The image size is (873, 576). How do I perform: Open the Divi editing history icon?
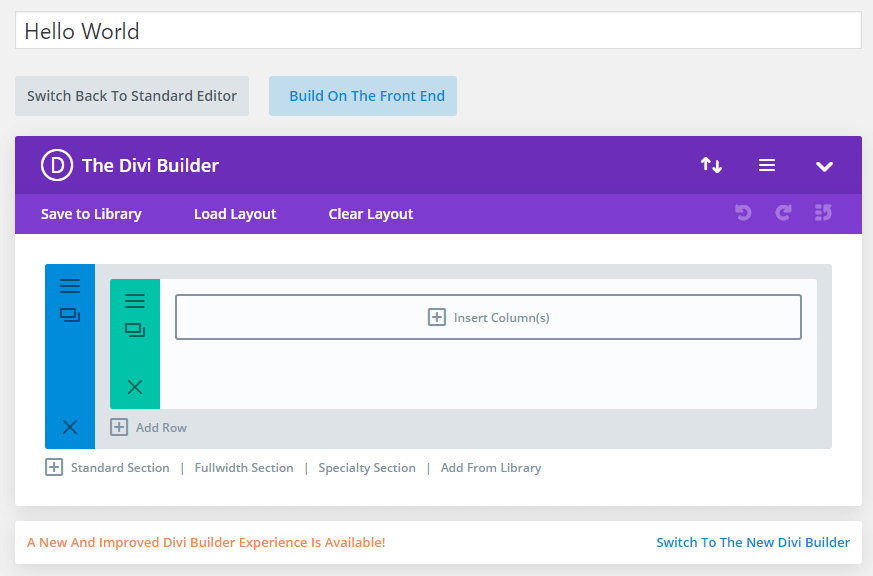823,213
